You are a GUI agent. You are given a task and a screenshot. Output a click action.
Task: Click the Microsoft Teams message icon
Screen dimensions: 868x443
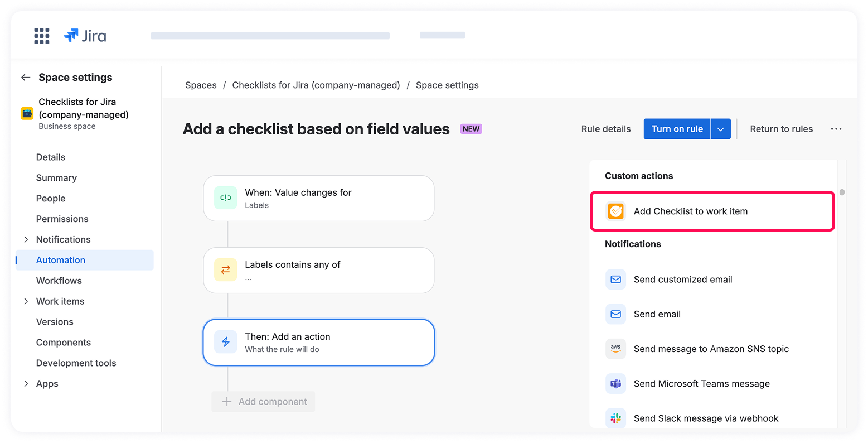(616, 384)
